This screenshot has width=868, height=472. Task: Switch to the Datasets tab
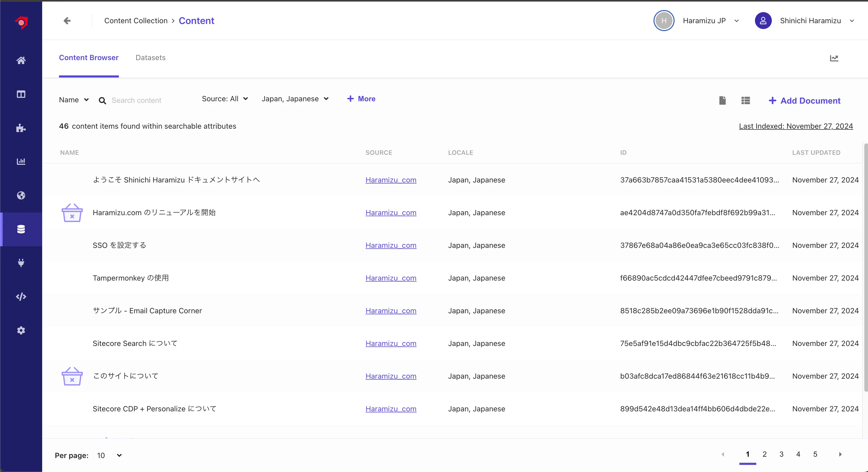pyautogui.click(x=150, y=58)
